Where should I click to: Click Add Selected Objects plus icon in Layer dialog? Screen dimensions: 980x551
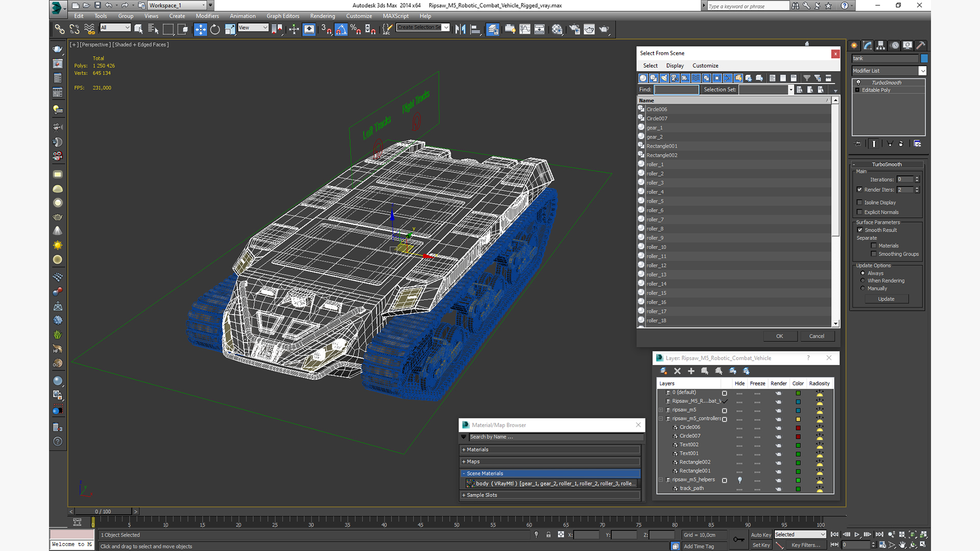point(691,371)
